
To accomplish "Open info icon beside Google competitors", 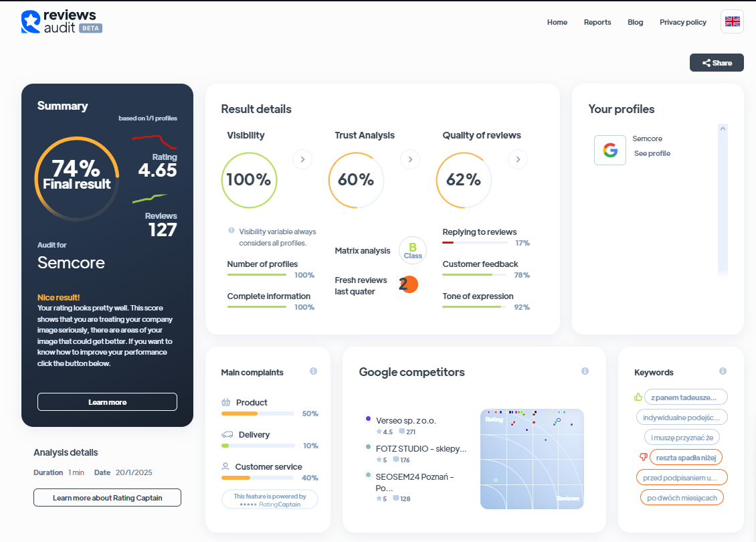I will (585, 371).
